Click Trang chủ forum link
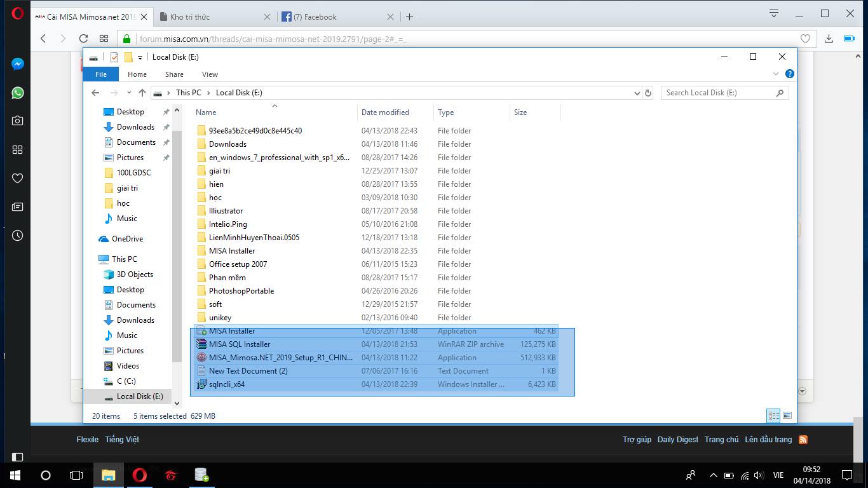This screenshot has width=868, height=488. pos(722,440)
